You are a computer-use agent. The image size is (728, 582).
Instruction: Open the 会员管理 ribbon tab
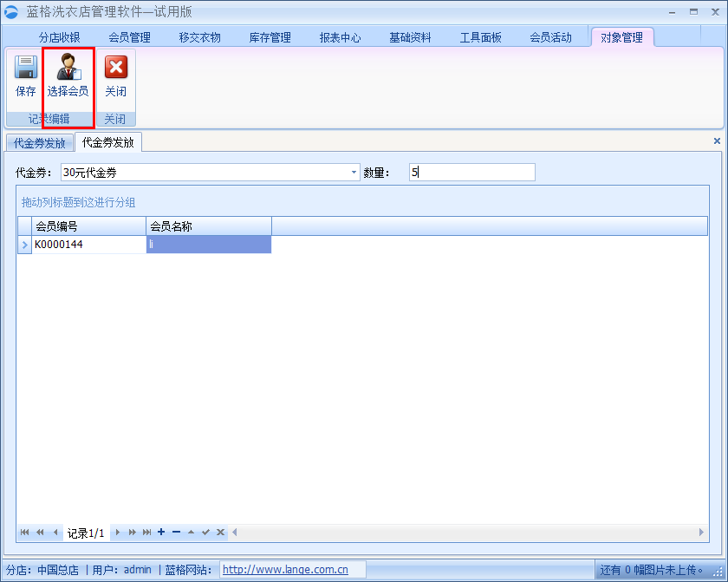pos(129,37)
